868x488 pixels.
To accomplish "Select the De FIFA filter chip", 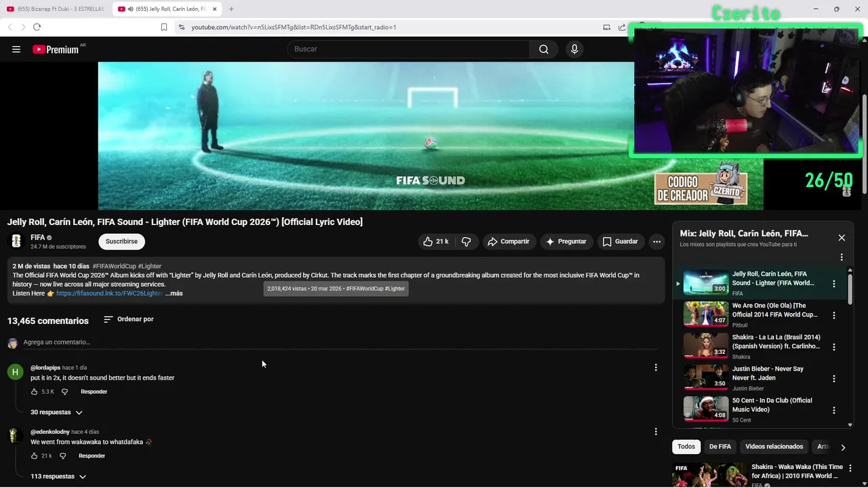I will 720,447.
